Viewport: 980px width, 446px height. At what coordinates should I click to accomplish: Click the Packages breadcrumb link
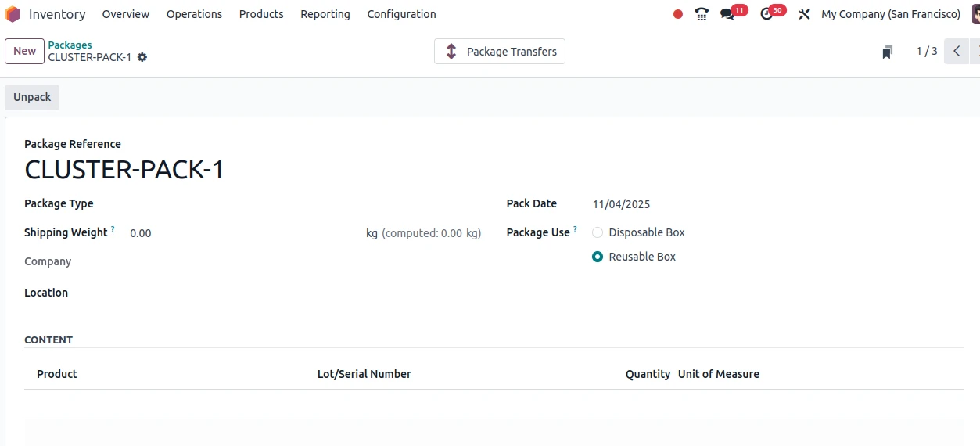pos(70,45)
